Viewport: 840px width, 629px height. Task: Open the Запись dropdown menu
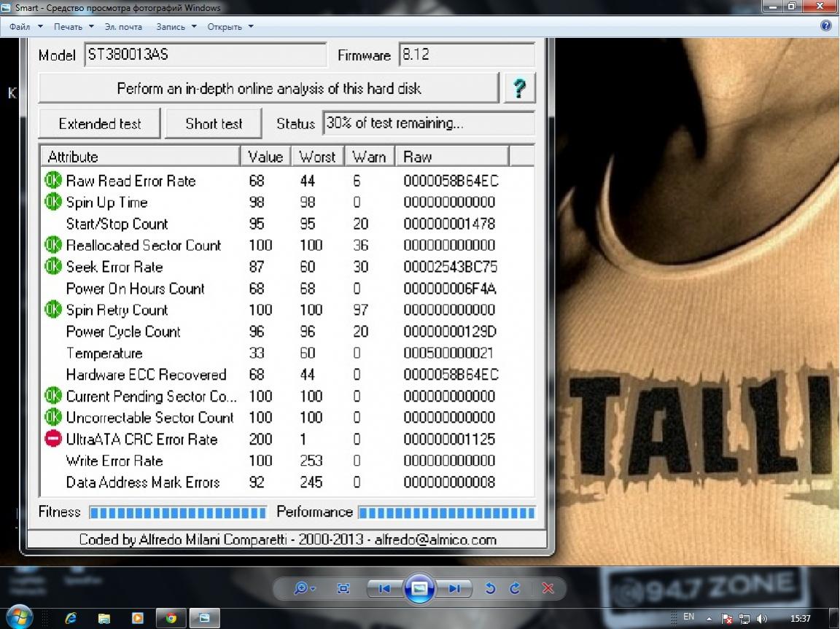176,27
